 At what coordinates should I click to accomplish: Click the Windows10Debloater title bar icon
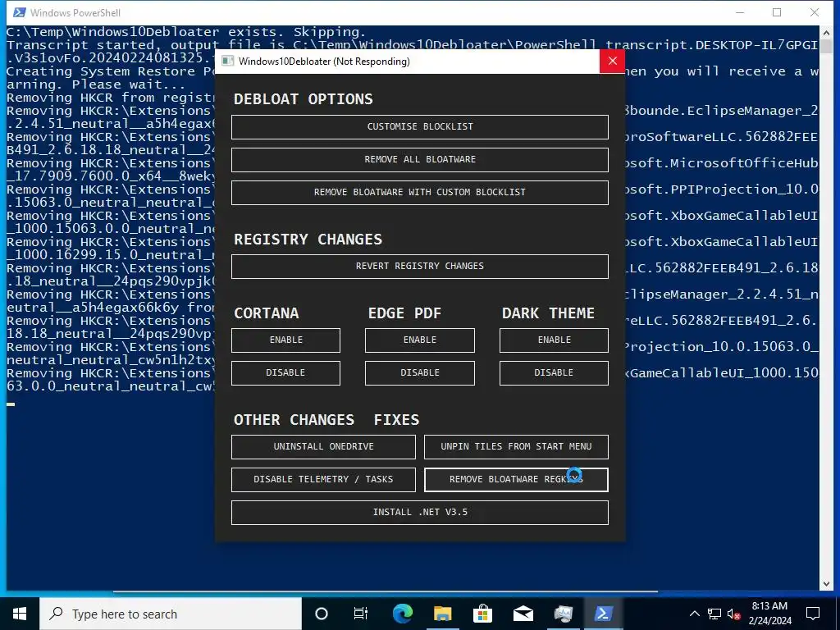[x=228, y=61]
